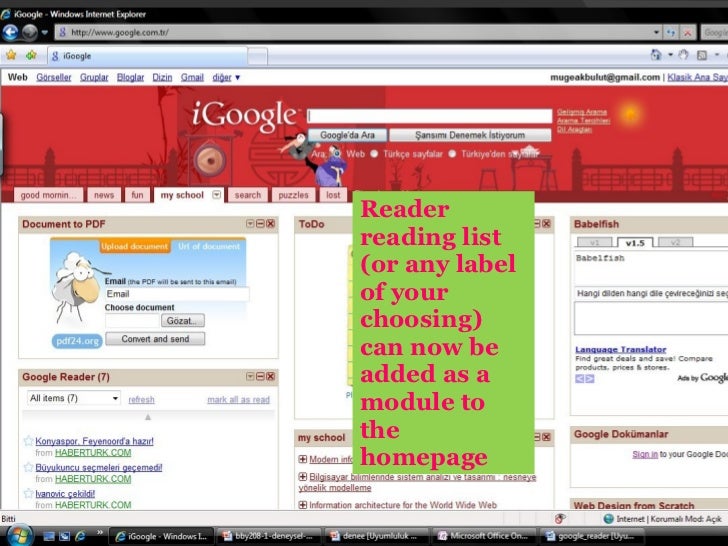
Task: Star the Ivanovic çekildi item
Action: tap(29, 493)
